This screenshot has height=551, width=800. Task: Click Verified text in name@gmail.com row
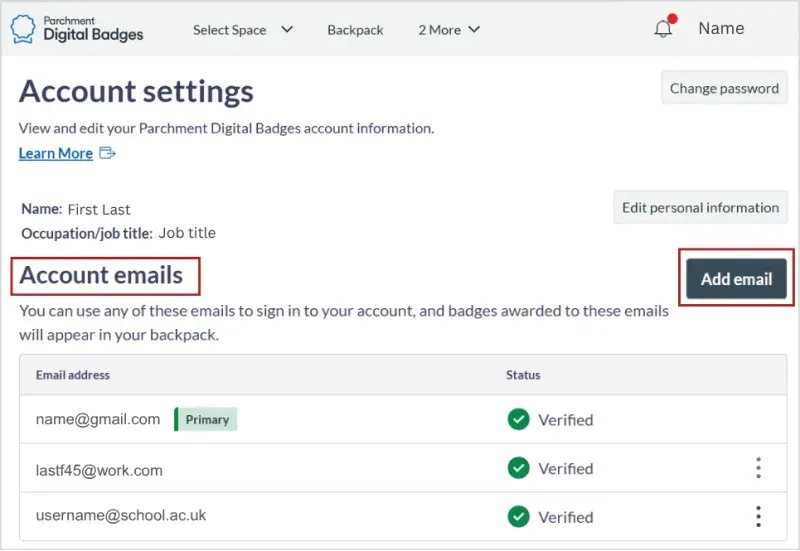(566, 420)
